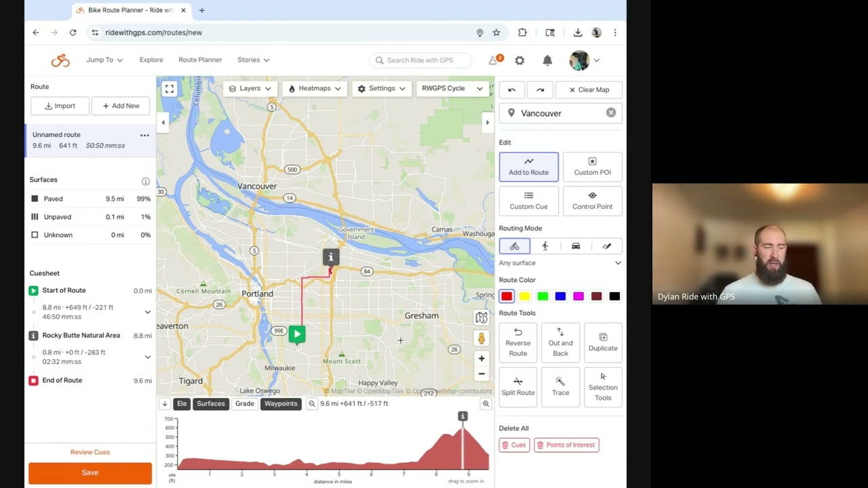Delete all Cues
Screen dimensions: 868x488
(x=514, y=445)
